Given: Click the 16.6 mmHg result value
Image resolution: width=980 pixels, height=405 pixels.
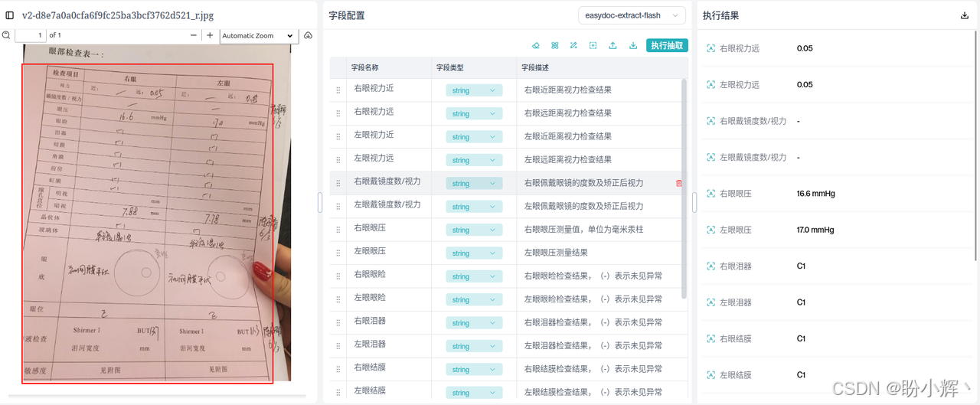Looking at the screenshot, I should pyautogui.click(x=816, y=194).
